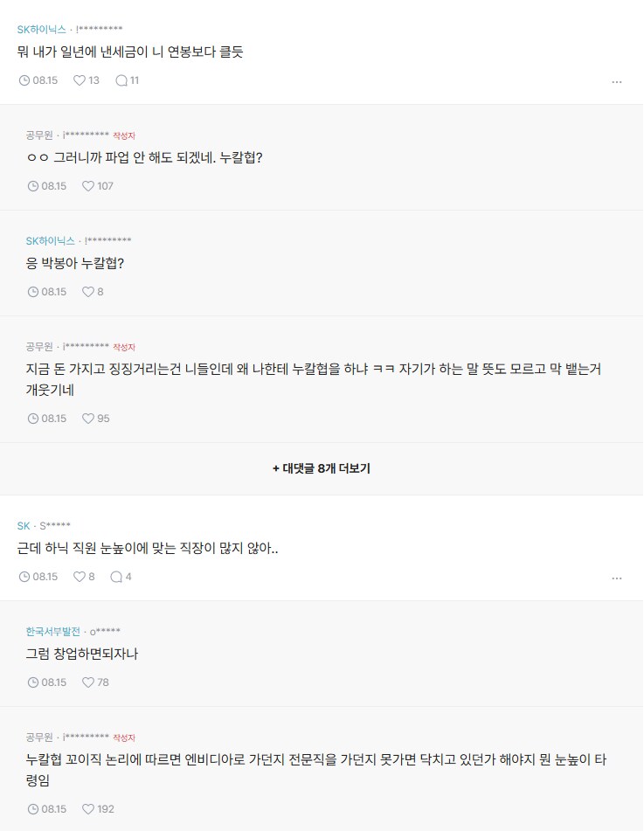Like the 공무원 reply with 107 likes
Image resolution: width=644 pixels, height=831 pixels.
90,185
